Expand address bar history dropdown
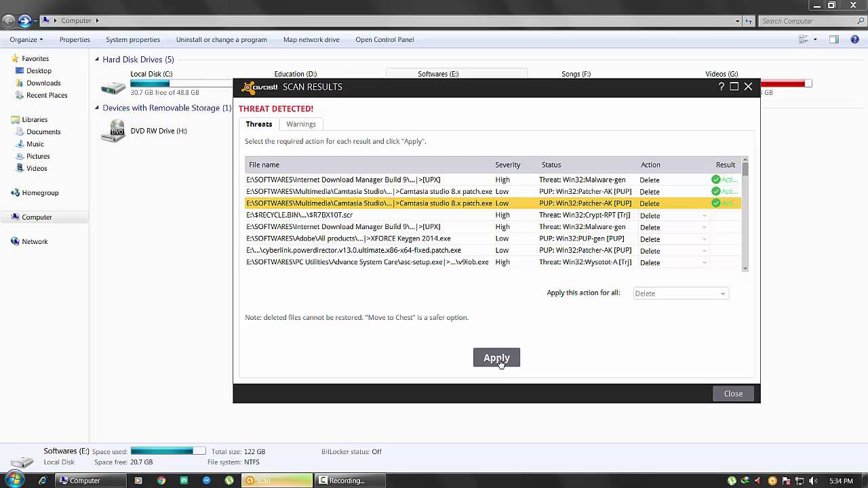868x488 pixels. (738, 21)
